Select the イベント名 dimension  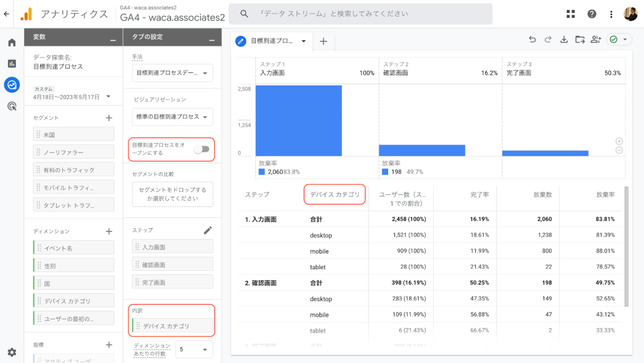pos(74,248)
